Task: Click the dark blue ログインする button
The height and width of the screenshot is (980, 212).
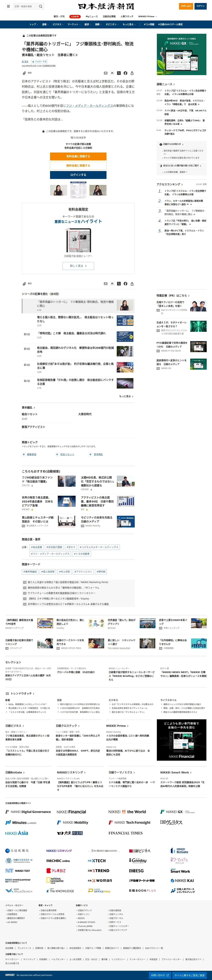Action: [x=78, y=175]
